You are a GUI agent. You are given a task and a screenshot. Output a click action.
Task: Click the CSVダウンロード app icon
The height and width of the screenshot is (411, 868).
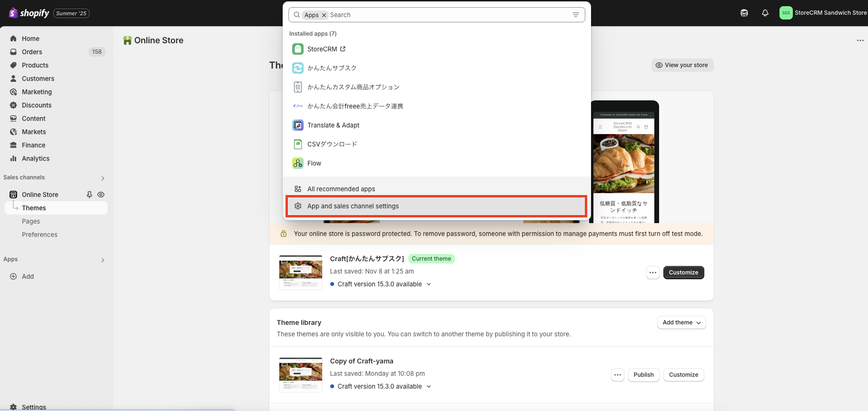[x=298, y=144]
